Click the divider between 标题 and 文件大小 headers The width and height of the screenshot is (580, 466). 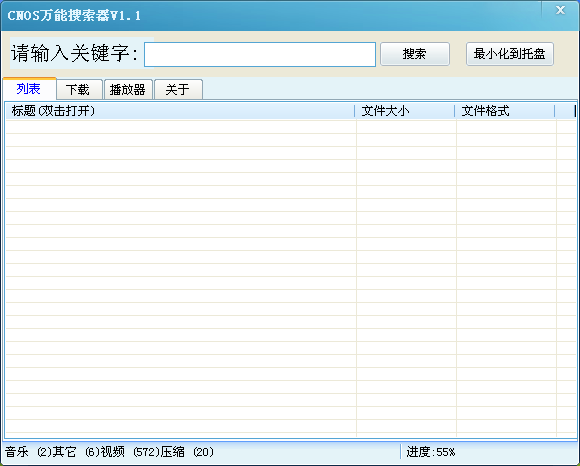(355, 111)
